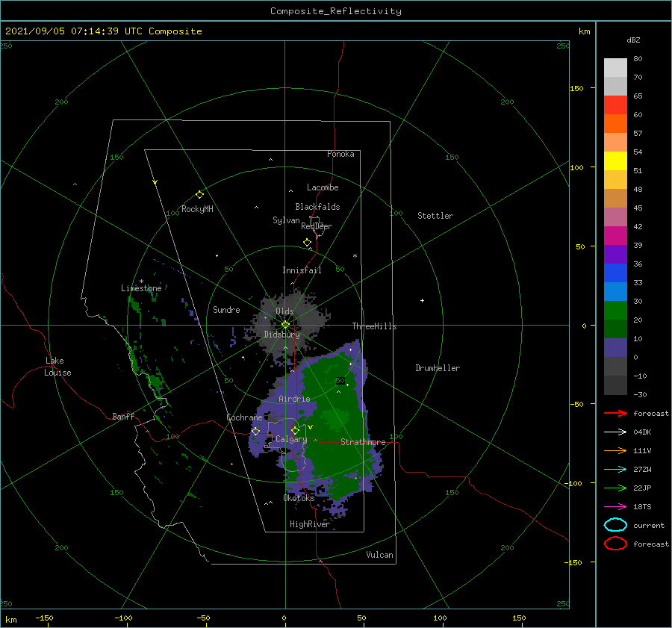The height and width of the screenshot is (628, 672).
Task: Select the red 'forecast' ellipse legend icon
Action: [x=615, y=544]
